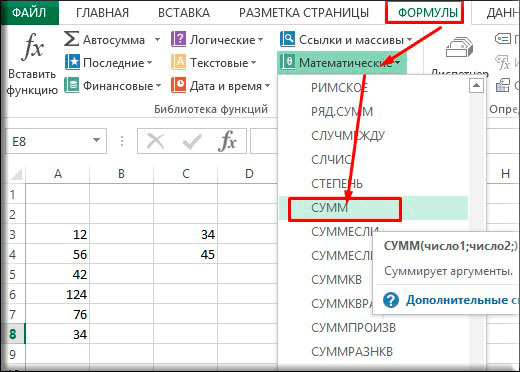Viewport: 520px width, 372px height.
Task: Click the Logical functions question-mark icon
Action: pos(178,39)
